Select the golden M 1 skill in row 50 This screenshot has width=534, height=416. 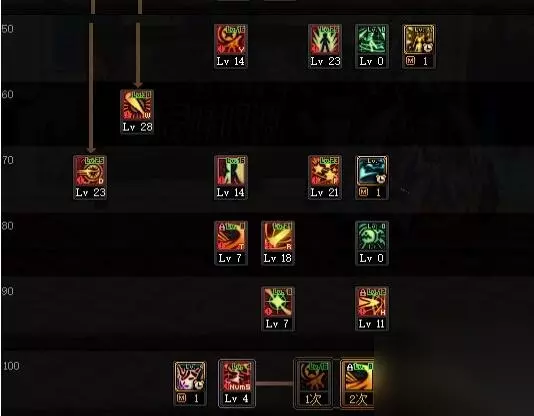(419, 46)
